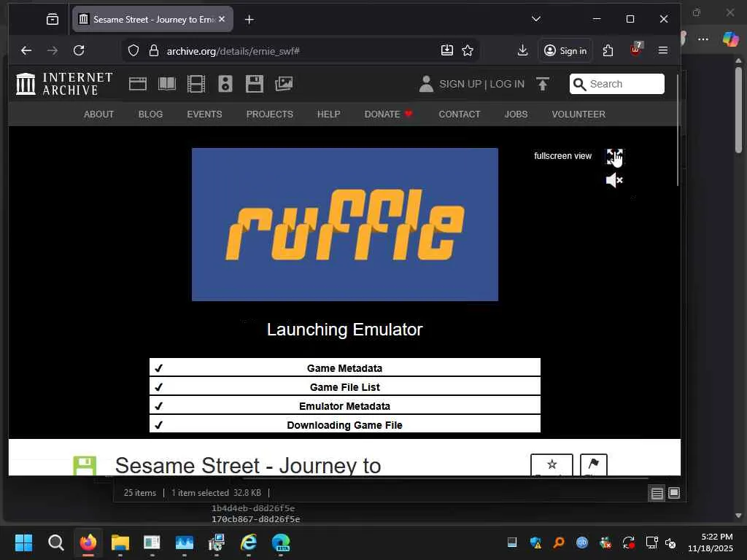Open Wayback Machine web icon

[138, 84]
